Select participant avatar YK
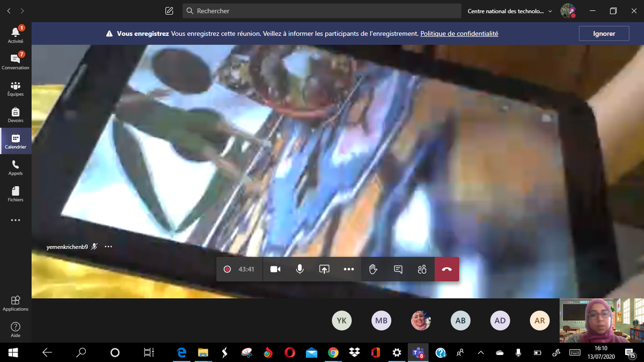This screenshot has width=644, height=362. (342, 321)
